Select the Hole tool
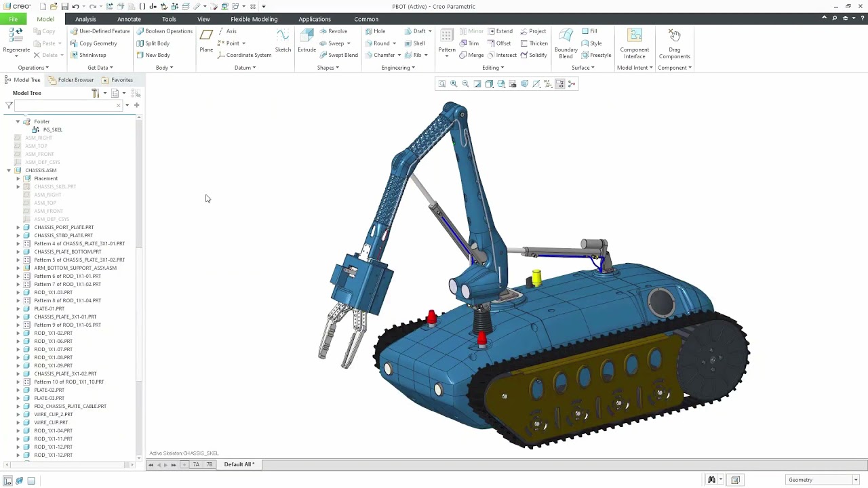Viewport: 868px width, 488px height. [x=374, y=31]
